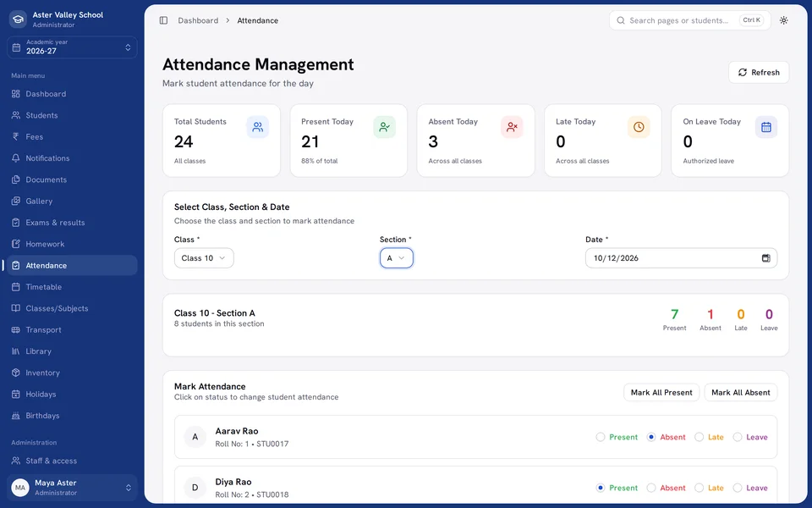Click Aarav Rao's avatar letter A
The image size is (812, 508).
(195, 437)
